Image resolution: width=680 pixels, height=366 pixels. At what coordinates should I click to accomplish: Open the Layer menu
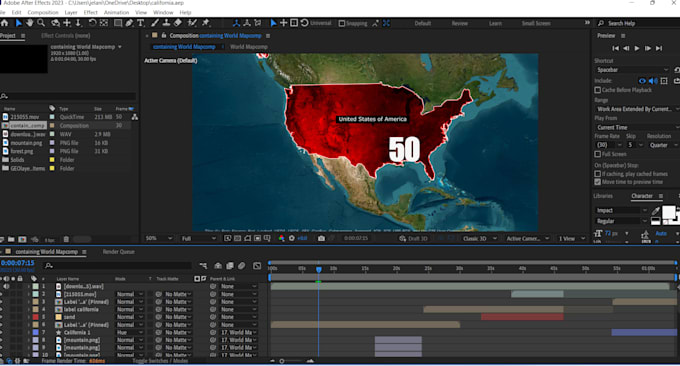[71, 13]
